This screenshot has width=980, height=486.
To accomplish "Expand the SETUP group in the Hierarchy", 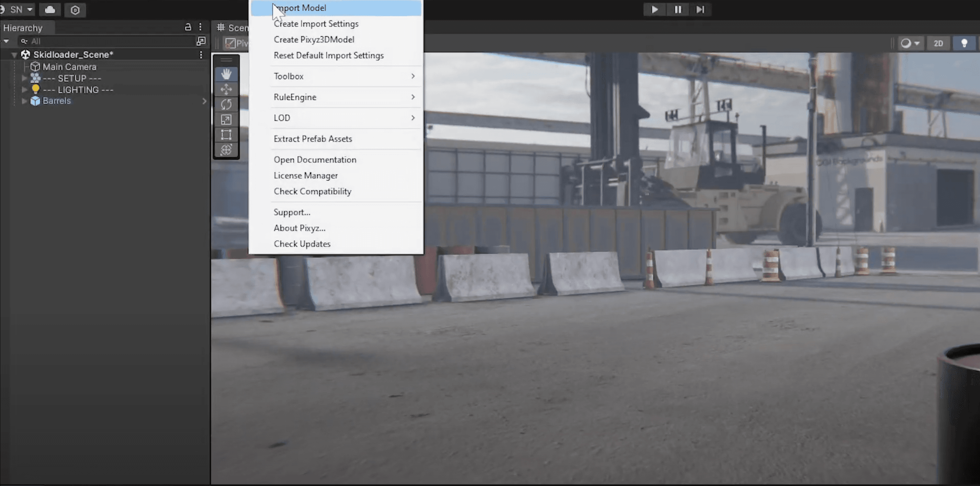I will click(24, 78).
